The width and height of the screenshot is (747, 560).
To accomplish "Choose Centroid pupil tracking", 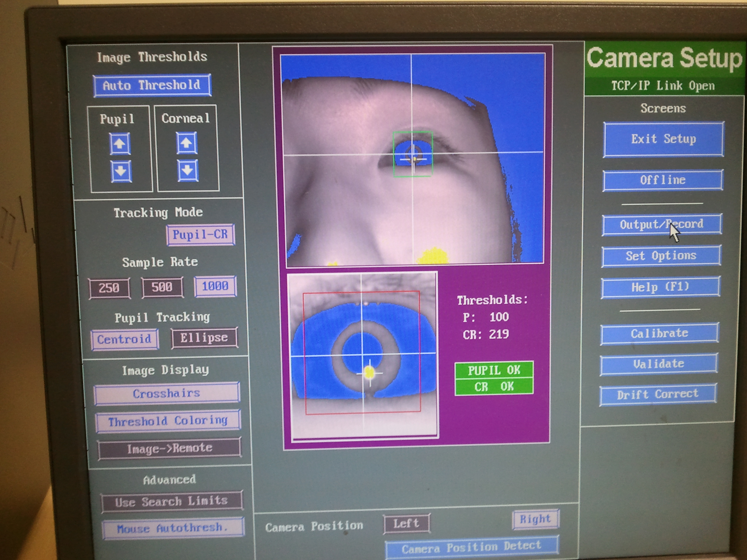I will 124,339.
